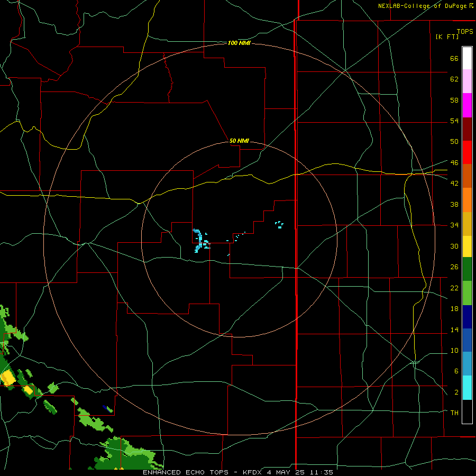This screenshot has height=476, width=476.
Task: Pick the light green legend swatch
Action: 467,293
